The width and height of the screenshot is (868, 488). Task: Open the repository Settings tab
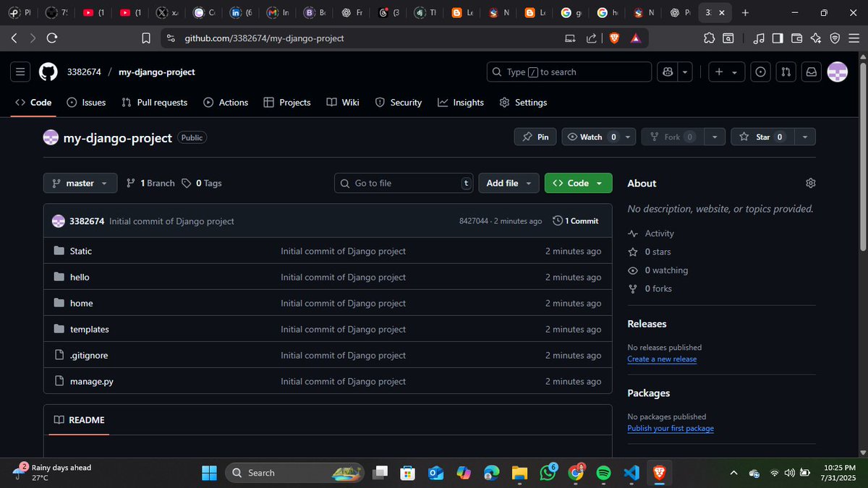523,103
